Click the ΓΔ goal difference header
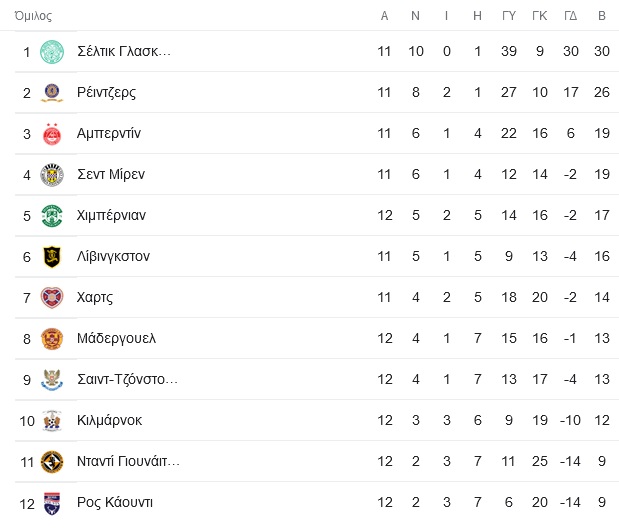This screenshot has width=619, height=532. 570,16
